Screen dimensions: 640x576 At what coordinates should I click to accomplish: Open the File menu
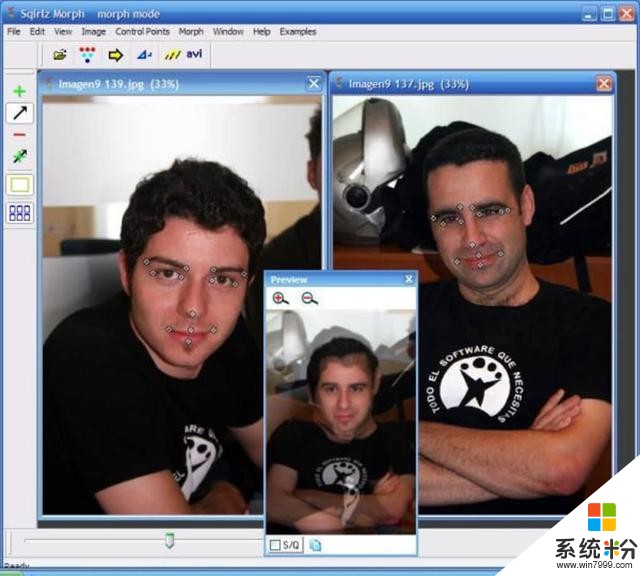13,31
